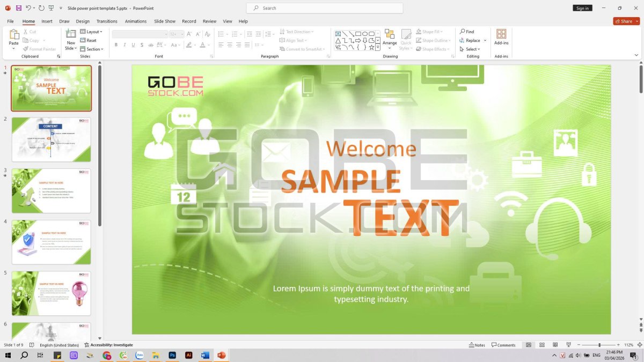Select the star shape in gallery
Viewport: 644px width, 362px height.
(x=371, y=47)
